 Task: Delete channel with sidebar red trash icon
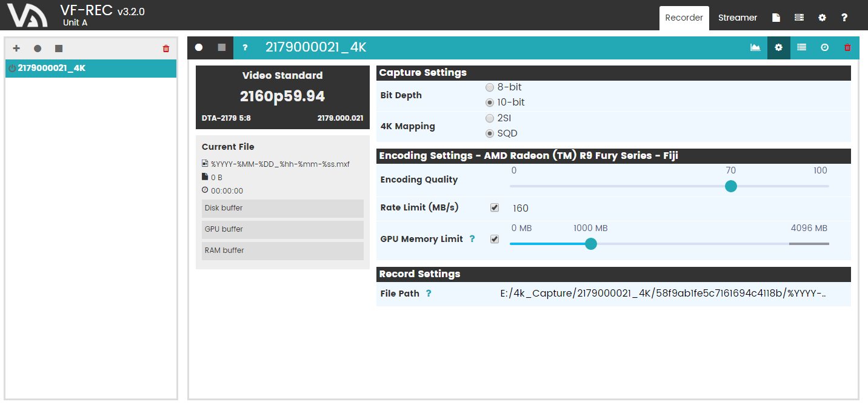pos(166,49)
